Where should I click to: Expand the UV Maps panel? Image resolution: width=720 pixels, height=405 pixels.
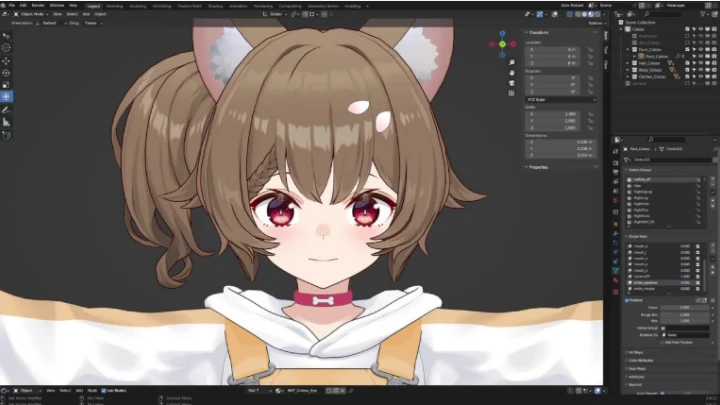[x=635, y=353]
